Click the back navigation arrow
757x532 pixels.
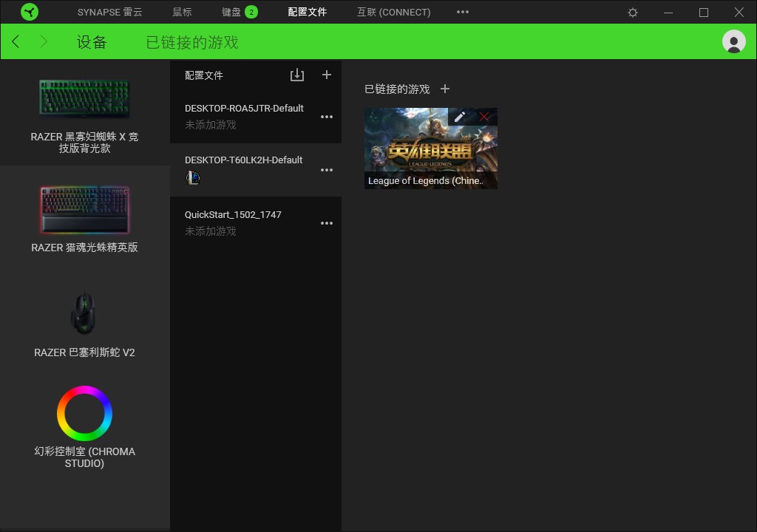[x=15, y=41]
